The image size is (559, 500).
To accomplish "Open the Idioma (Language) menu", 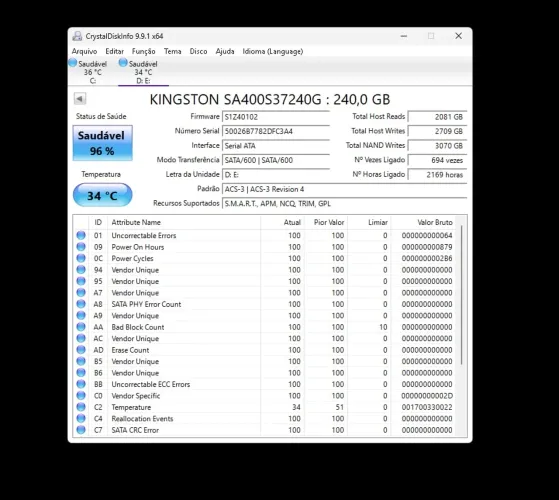I will pyautogui.click(x=273, y=51).
